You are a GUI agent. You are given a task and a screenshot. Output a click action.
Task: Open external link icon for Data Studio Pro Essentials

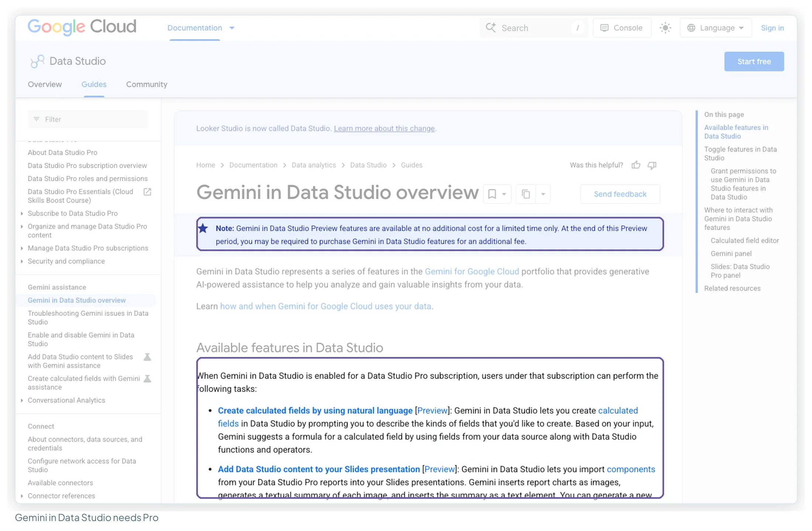point(147,192)
